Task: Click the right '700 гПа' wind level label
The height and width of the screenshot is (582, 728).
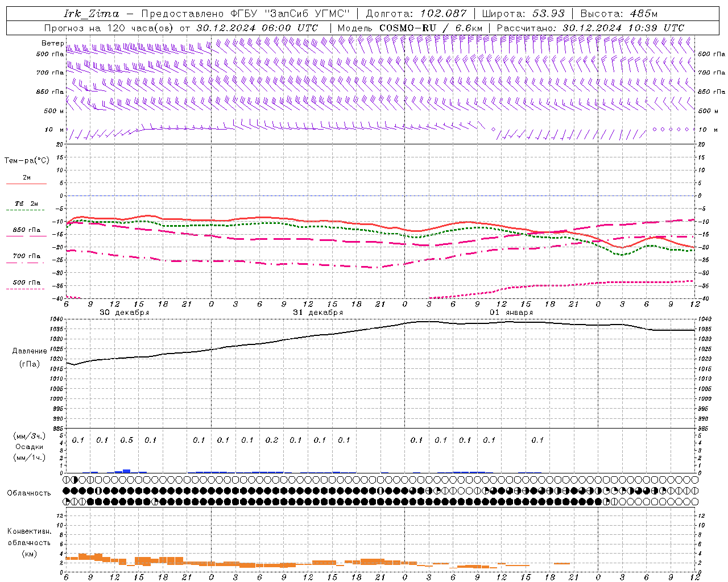Action: coord(712,73)
